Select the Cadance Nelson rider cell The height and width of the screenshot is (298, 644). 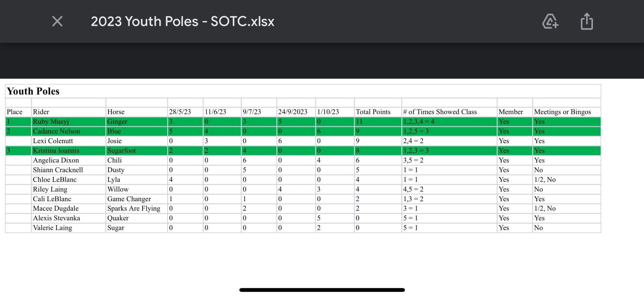point(68,131)
